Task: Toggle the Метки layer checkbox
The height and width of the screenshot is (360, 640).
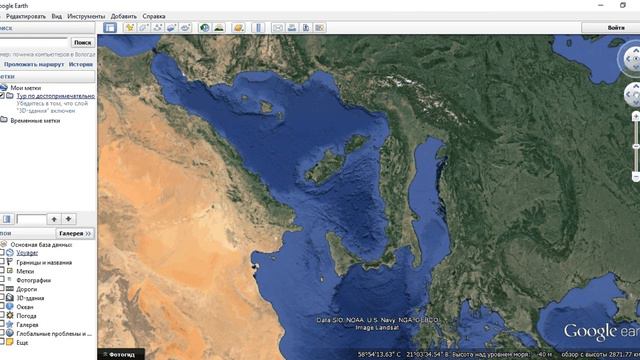Action: point(2,271)
